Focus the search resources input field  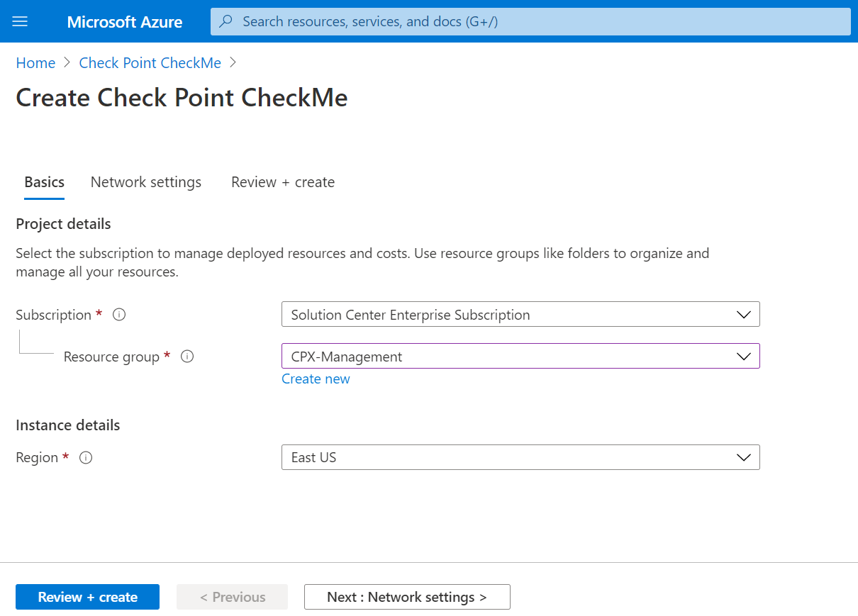(x=530, y=21)
